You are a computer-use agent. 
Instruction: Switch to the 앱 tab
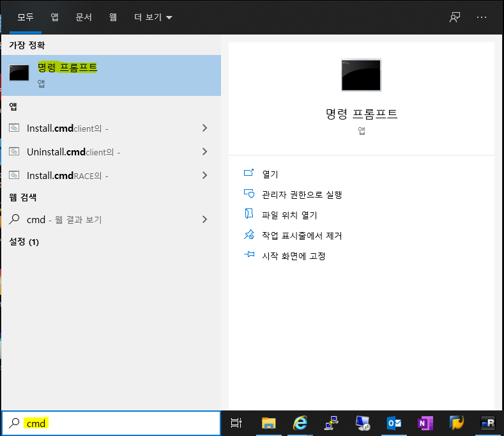click(x=54, y=17)
